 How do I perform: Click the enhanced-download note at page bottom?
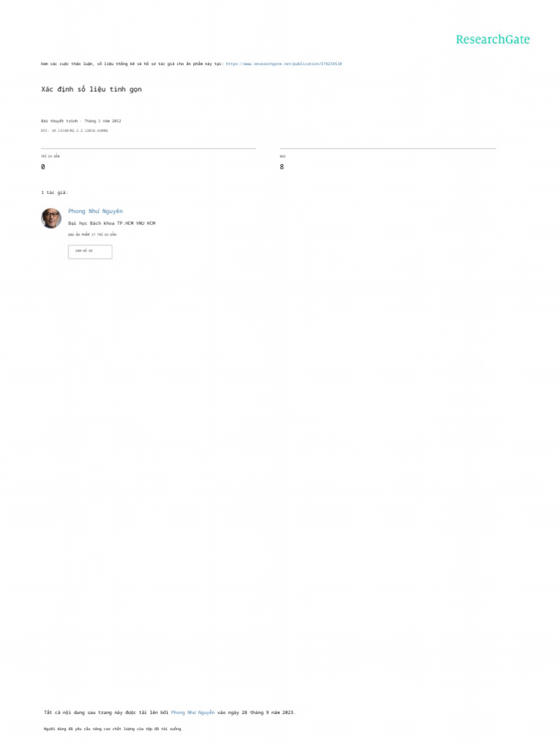[x=113, y=729]
